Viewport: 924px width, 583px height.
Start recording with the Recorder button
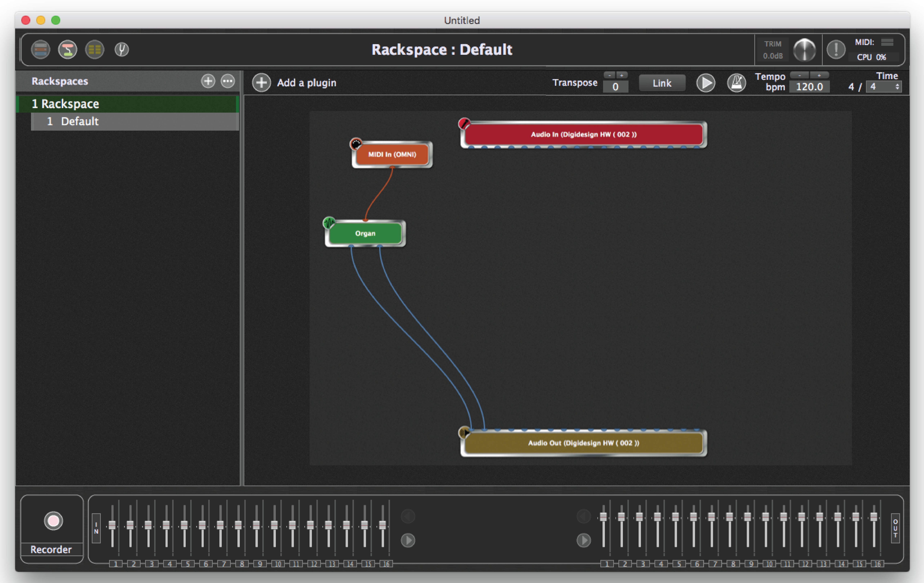(x=53, y=521)
